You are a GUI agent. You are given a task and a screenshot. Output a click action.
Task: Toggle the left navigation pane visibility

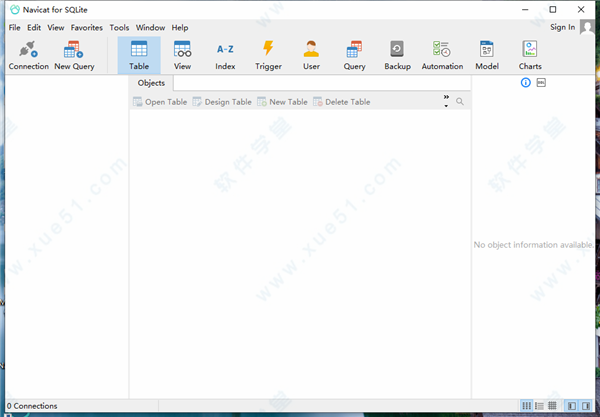pyautogui.click(x=572, y=406)
